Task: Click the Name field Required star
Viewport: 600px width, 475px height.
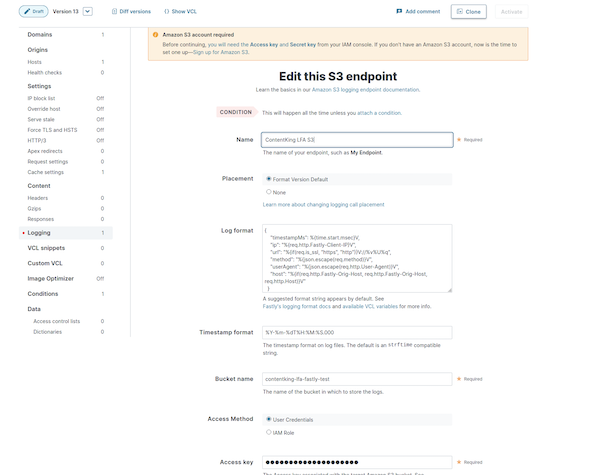Action: pos(459,140)
